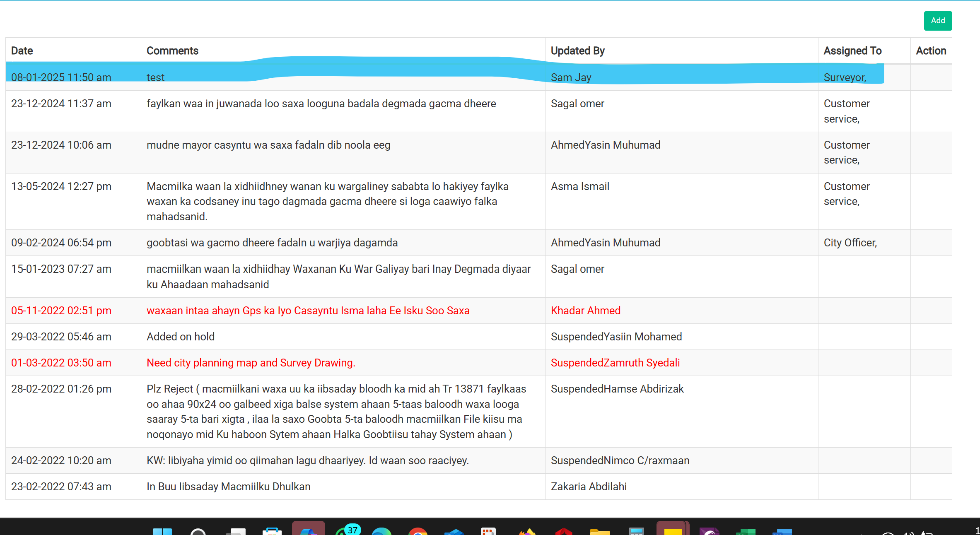Select the date 08-01-2025 11:50 am
This screenshot has height=535, width=980.
click(x=61, y=77)
